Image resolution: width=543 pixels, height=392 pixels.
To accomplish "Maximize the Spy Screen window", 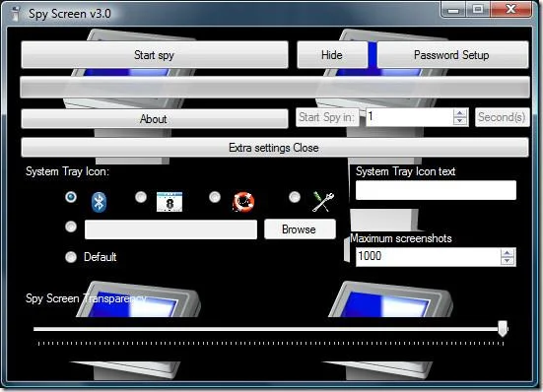I will pos(478,9).
